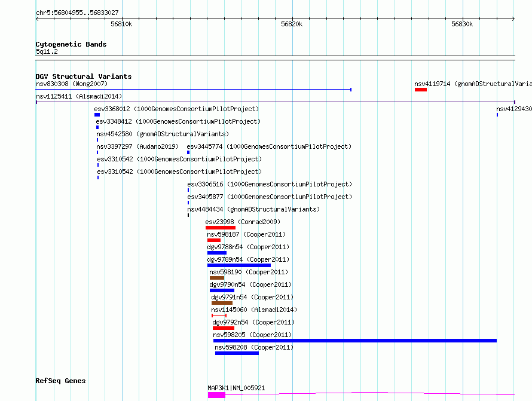
Task: Select the esv3368012 variant label
Action: pyautogui.click(x=176, y=109)
